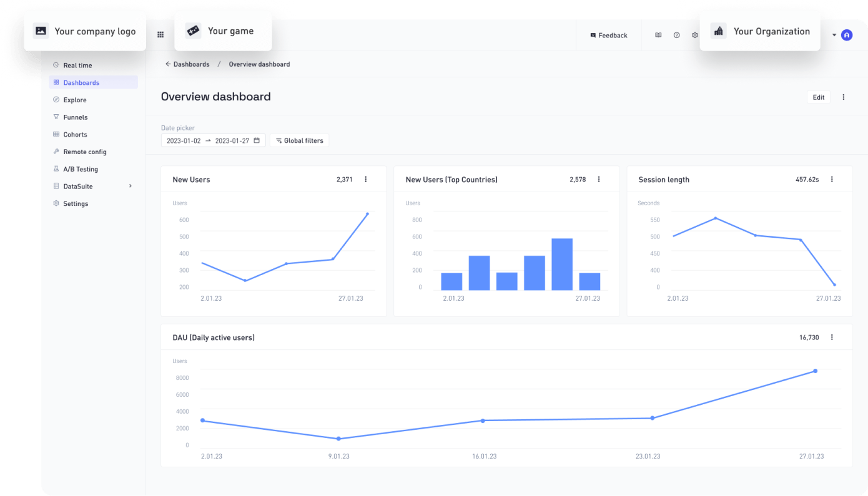Click the Session length value 457.62s
The height and width of the screenshot is (496, 868).
click(x=807, y=180)
